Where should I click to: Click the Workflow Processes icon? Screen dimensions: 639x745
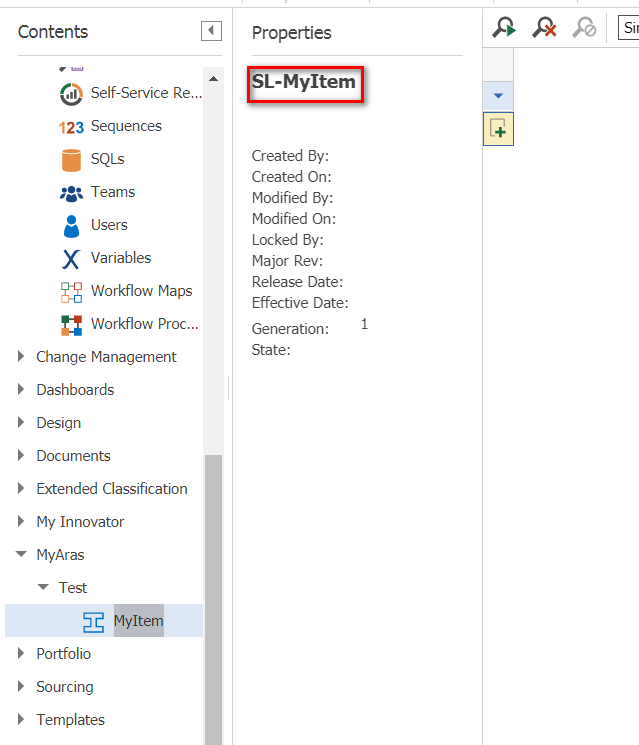71,325
